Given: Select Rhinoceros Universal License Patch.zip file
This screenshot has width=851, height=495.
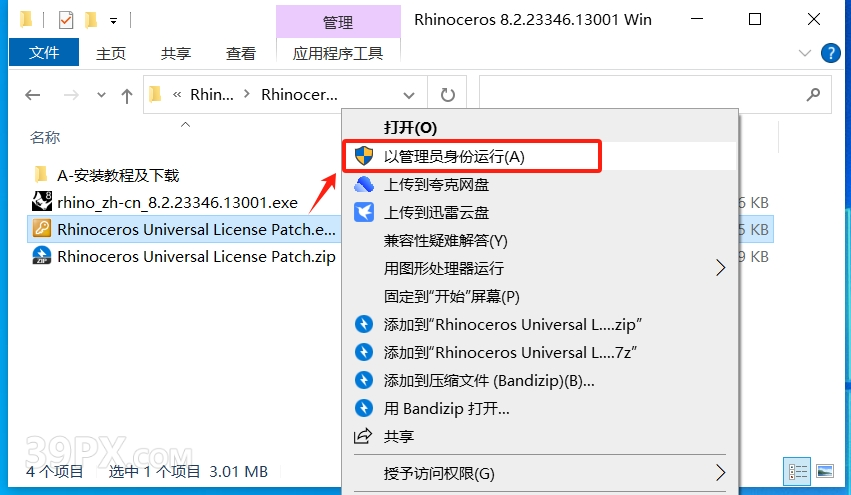Looking at the screenshot, I should pos(196,256).
